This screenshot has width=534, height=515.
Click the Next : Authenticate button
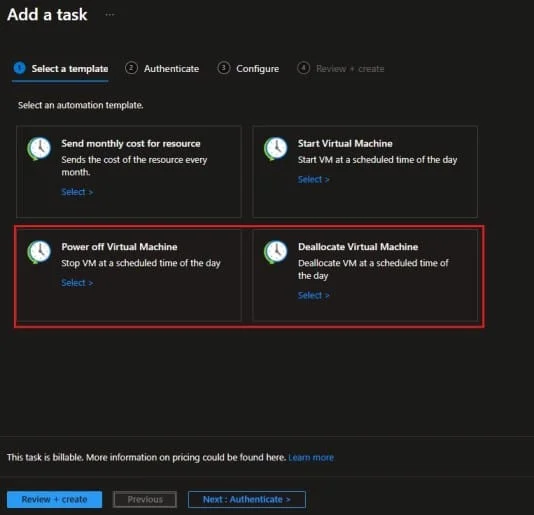click(x=247, y=499)
